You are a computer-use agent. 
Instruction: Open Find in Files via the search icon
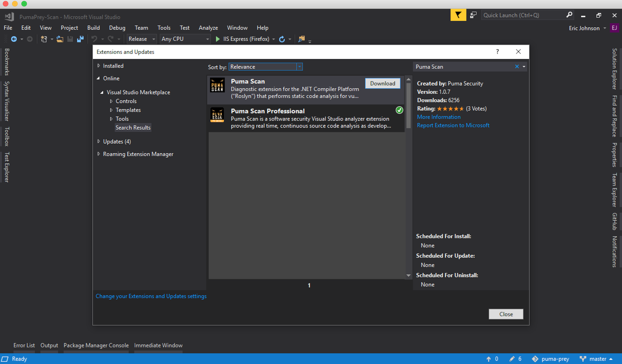302,39
